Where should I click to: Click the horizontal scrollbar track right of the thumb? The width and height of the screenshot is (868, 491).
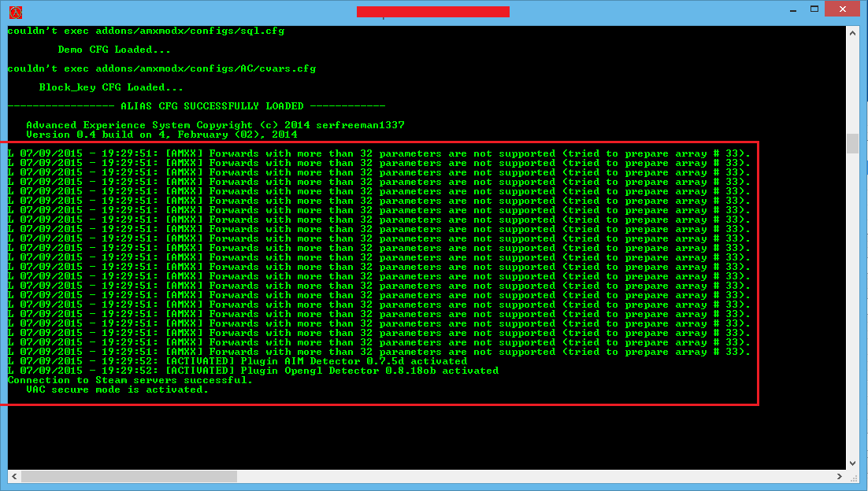(535, 476)
